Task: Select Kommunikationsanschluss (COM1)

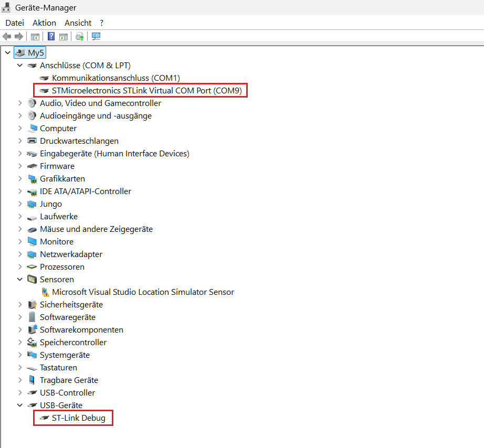Action: pos(116,78)
